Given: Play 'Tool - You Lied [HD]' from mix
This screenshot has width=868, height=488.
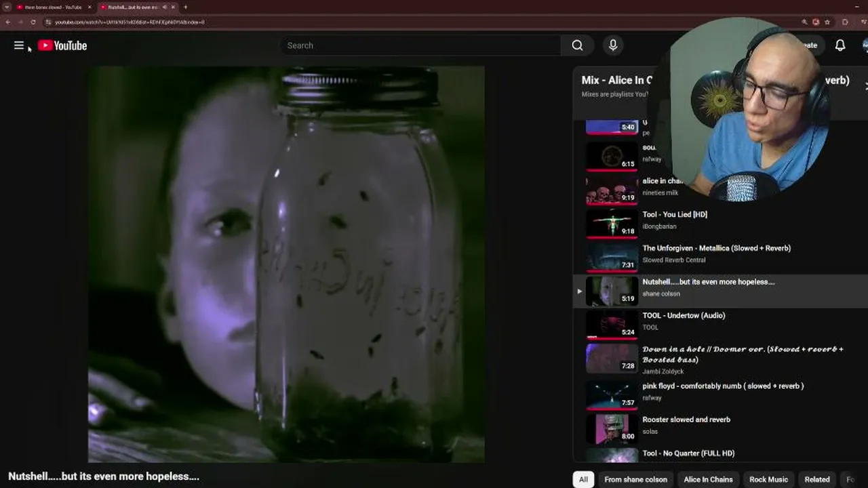Looking at the screenshot, I should [x=675, y=214].
